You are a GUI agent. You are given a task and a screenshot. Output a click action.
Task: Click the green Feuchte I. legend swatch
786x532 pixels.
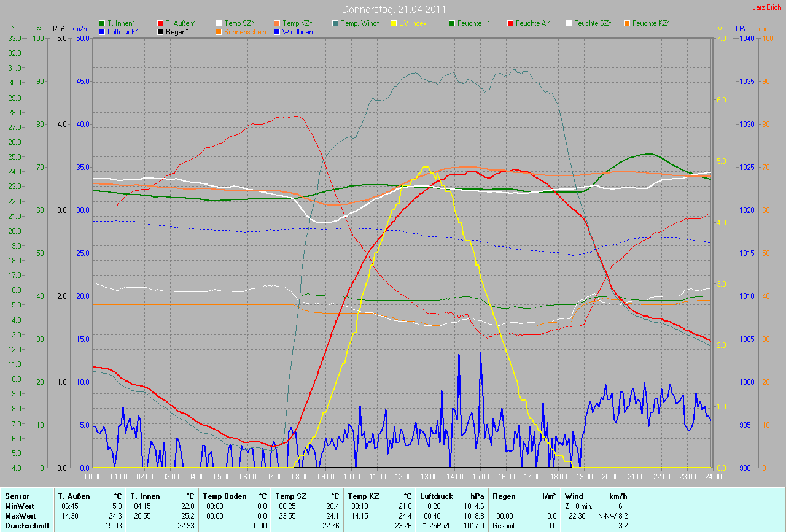tap(452, 23)
